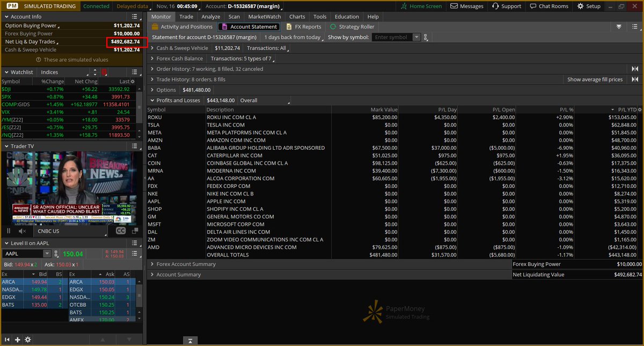The image size is (644, 346).
Task: Open Watchlist panel list-menu icon
Action: pyautogui.click(x=135, y=72)
